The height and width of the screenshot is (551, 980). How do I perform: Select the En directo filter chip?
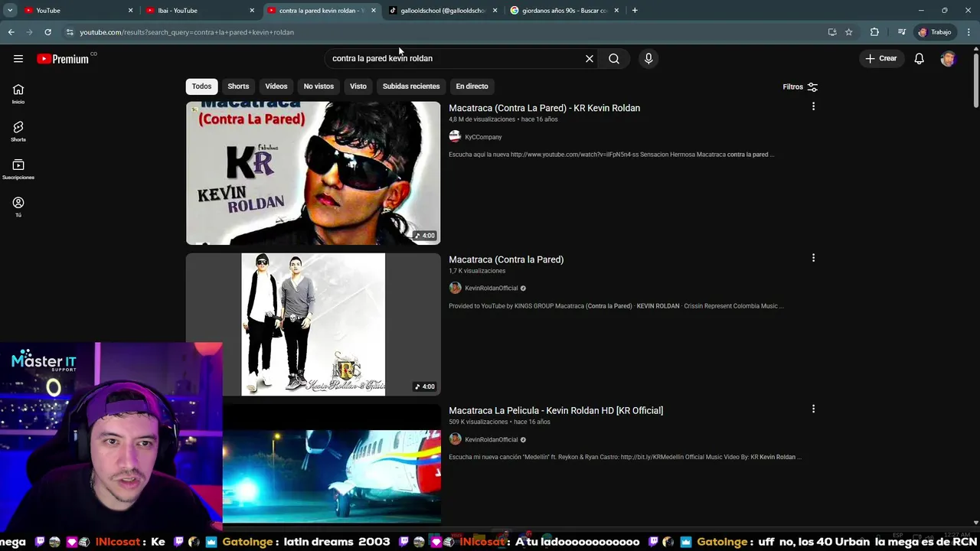click(x=472, y=86)
